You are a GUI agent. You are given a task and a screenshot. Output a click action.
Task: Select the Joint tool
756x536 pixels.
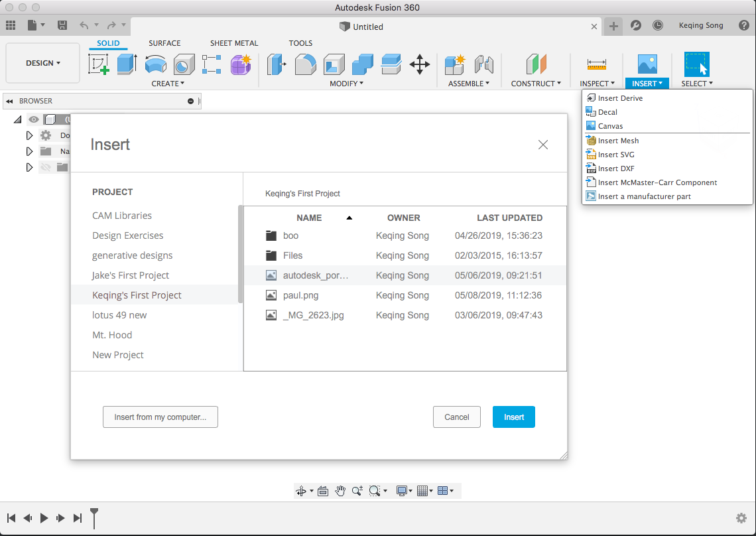(x=483, y=64)
